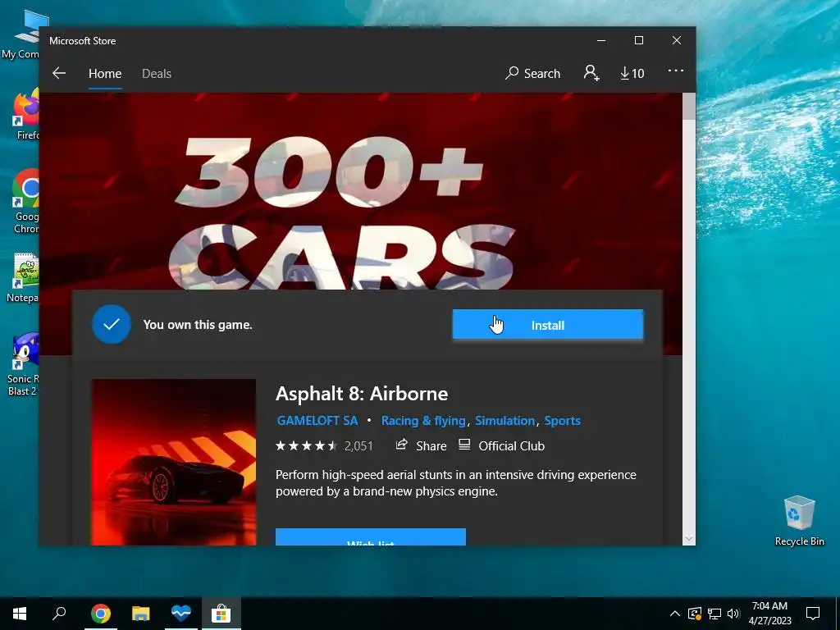Install Asphalt 8: Airborne
Viewport: 840px width, 630px height.
coord(547,325)
